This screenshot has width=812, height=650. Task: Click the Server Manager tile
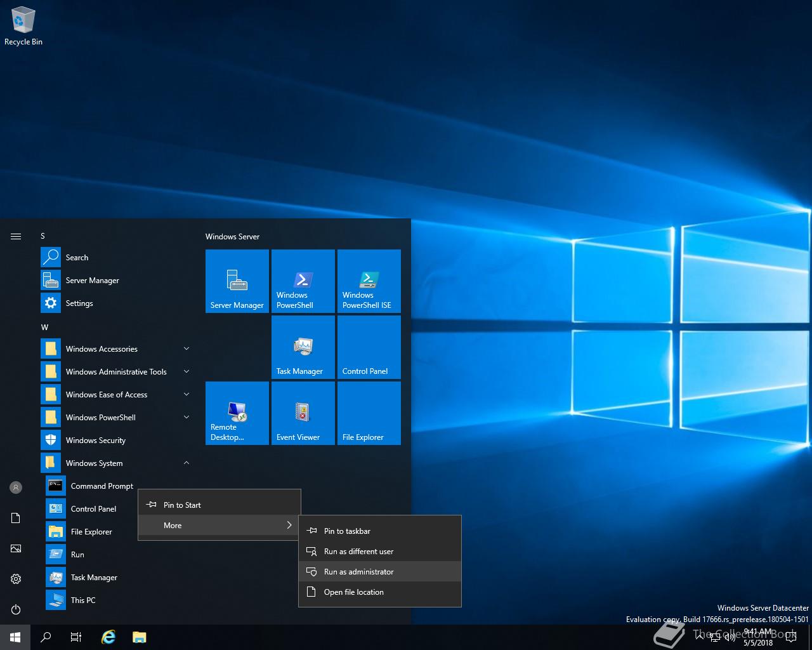237,281
